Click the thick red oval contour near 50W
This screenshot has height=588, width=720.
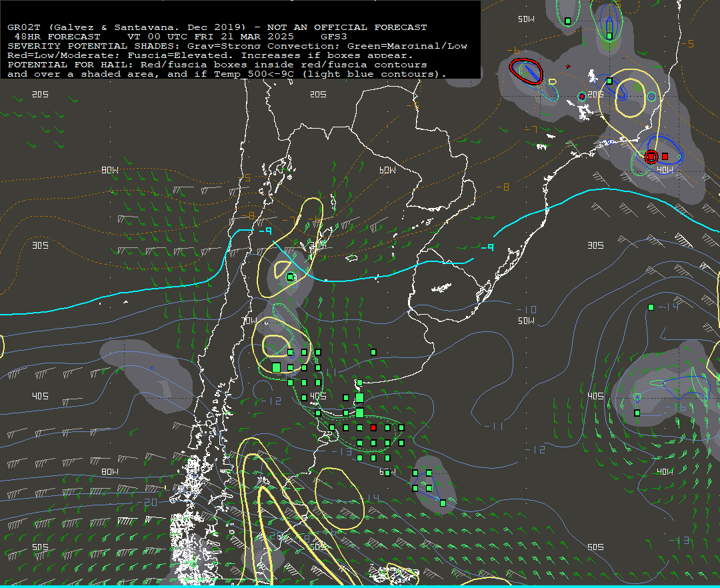(526, 71)
